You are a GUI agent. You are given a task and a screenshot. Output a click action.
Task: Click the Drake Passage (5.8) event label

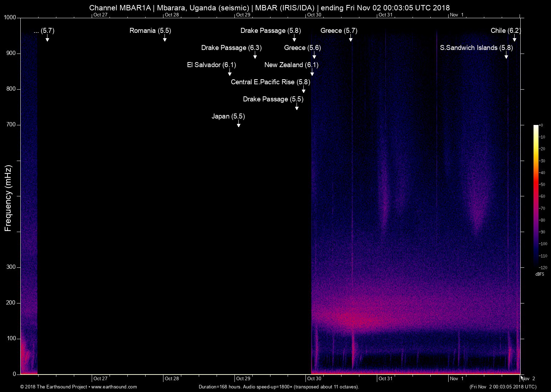pos(271,31)
